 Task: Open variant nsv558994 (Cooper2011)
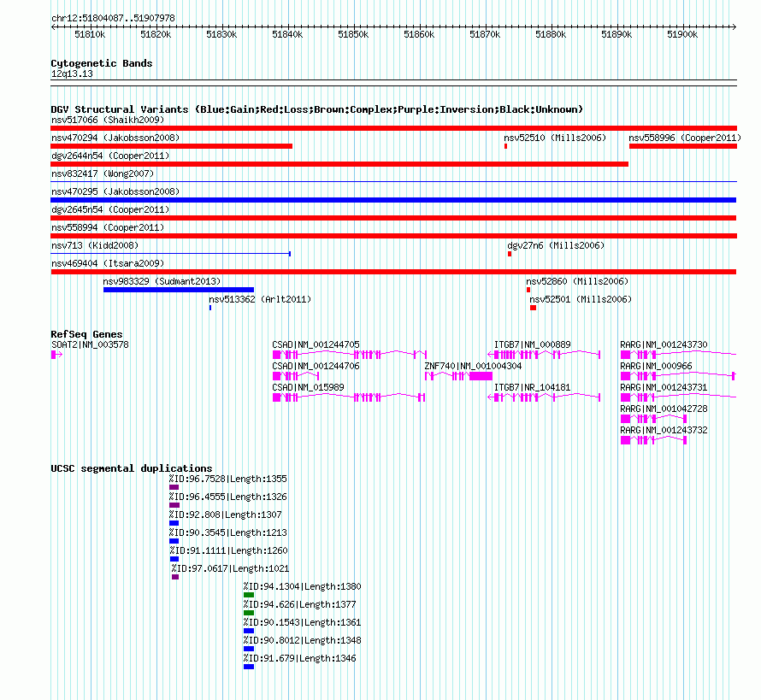pos(393,236)
